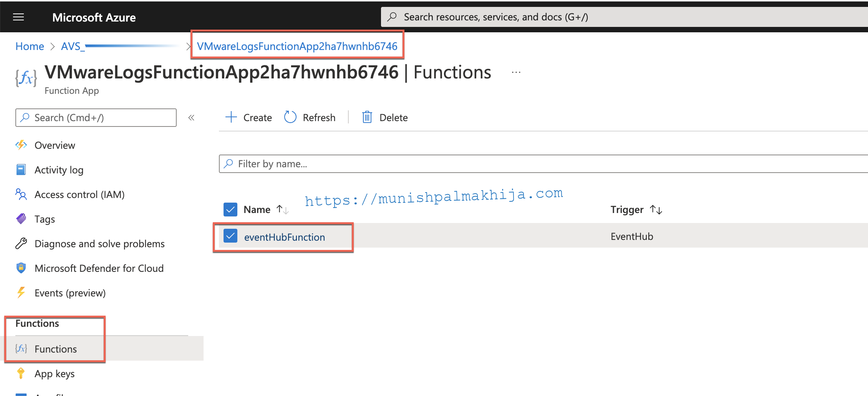Click the circular Refresh icon
This screenshot has height=396, width=868.
click(x=290, y=117)
